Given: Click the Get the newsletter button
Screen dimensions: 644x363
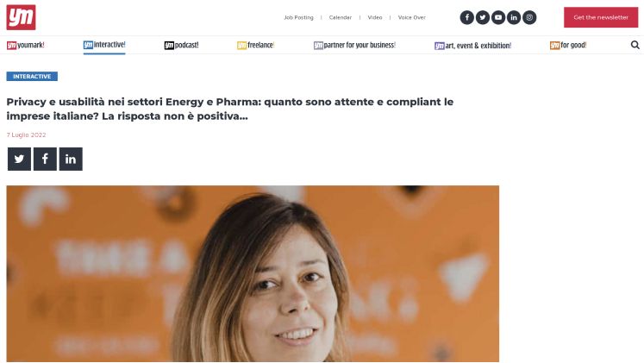Looking at the screenshot, I should (601, 17).
